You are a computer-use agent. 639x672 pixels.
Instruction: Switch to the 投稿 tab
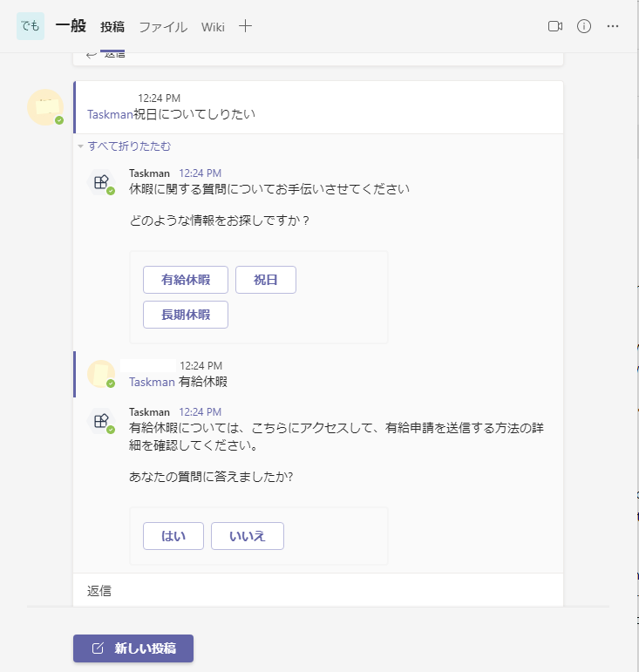coord(112,27)
